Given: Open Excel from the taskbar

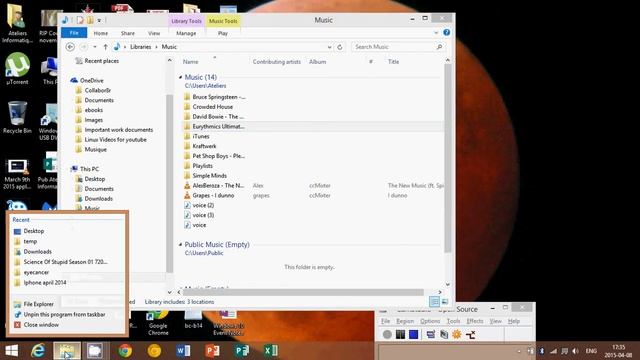Looking at the screenshot, I should (271, 351).
